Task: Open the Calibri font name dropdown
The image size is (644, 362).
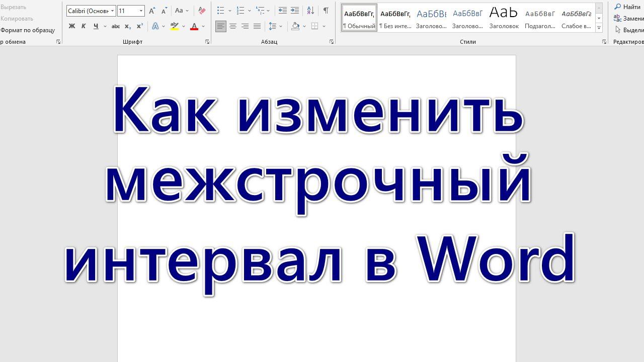Action: click(113, 11)
